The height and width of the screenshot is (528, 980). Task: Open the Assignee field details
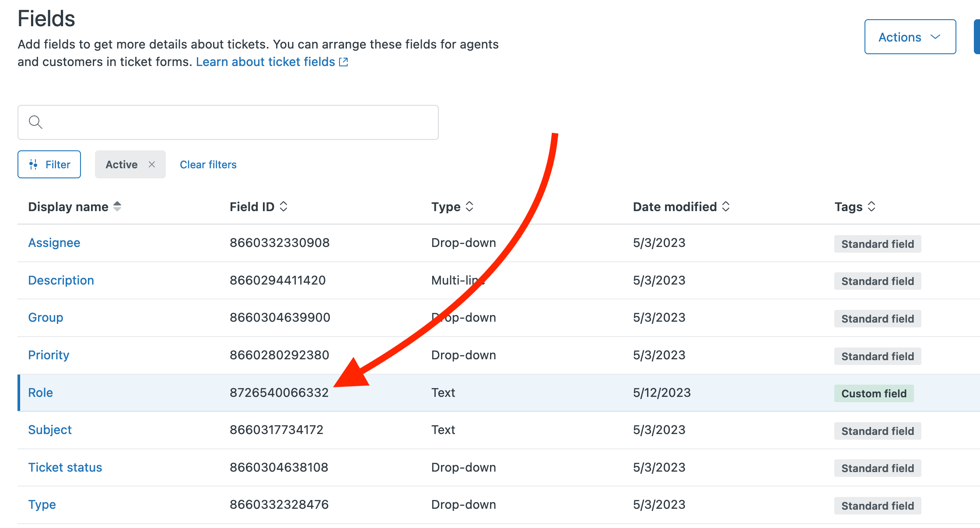(x=54, y=243)
